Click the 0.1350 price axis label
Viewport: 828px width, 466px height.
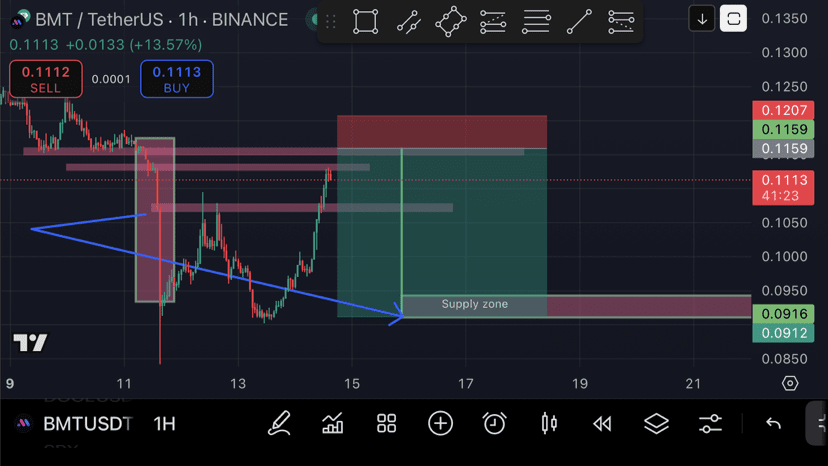pos(784,18)
